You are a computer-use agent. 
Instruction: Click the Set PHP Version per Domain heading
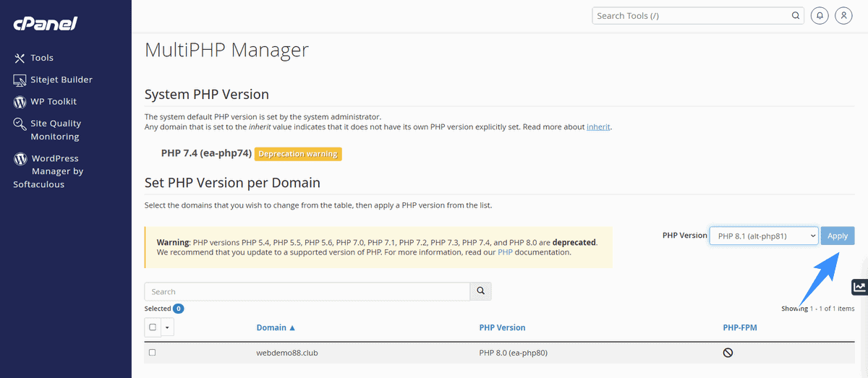point(232,183)
